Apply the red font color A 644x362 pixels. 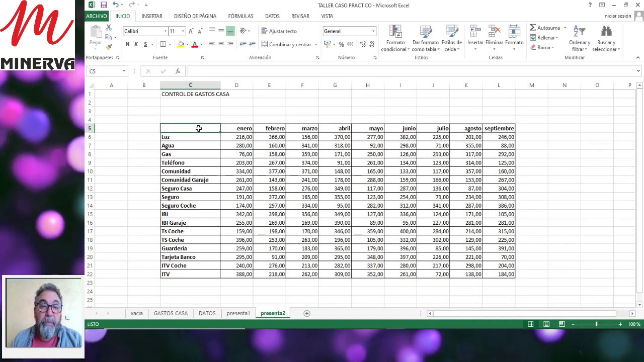click(195, 44)
